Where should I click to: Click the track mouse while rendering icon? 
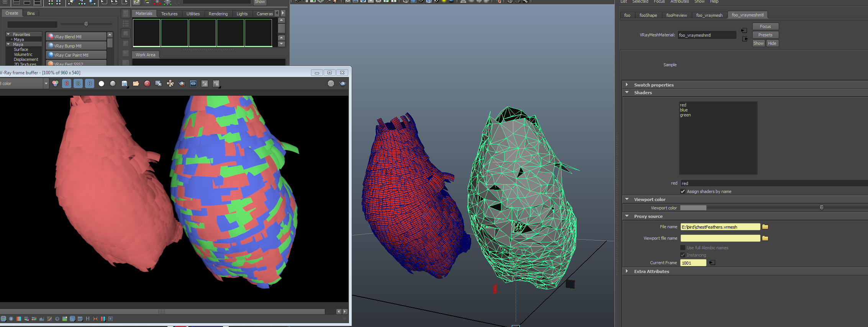tap(170, 83)
